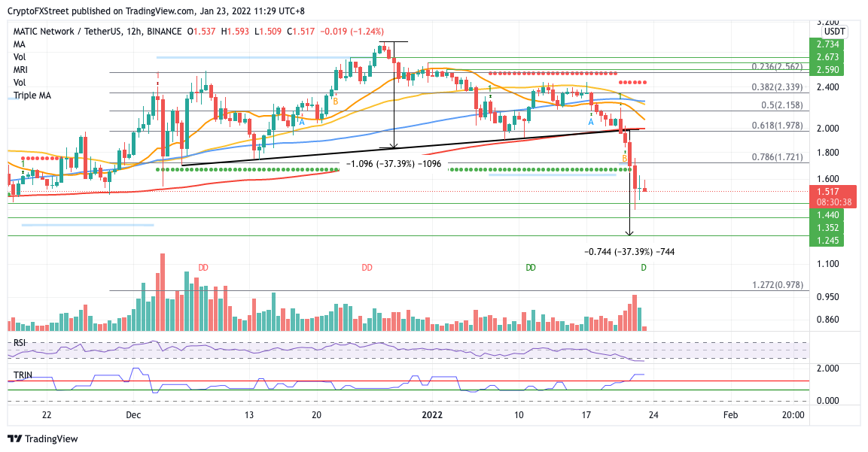
Task: Click the 2022 label on time axis
Action: [432, 415]
